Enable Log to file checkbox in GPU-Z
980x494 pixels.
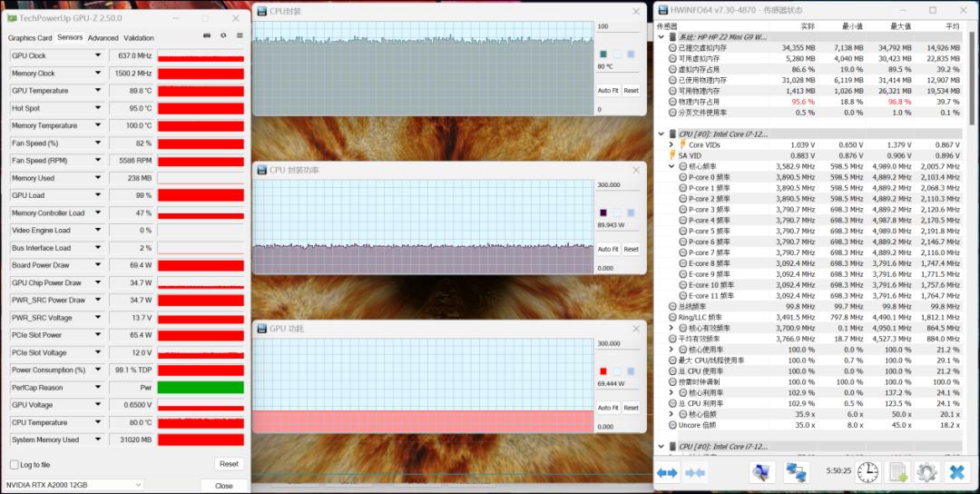14,465
